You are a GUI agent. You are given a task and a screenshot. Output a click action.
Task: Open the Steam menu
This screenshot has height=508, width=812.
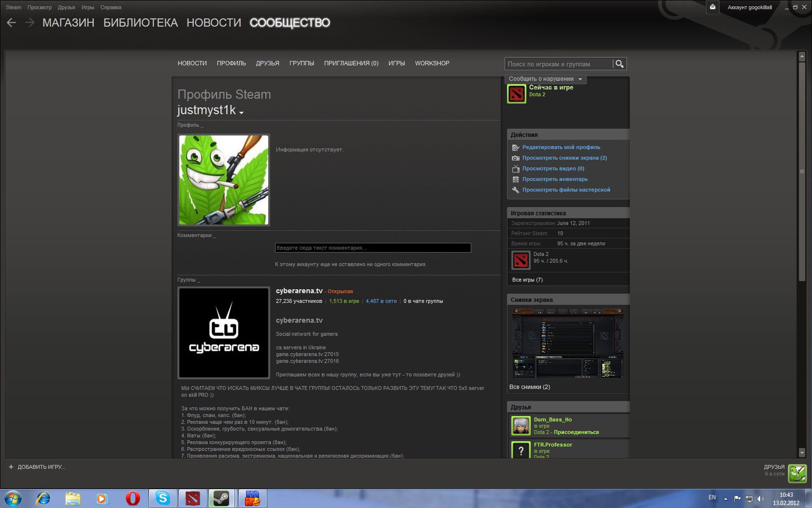(x=14, y=7)
